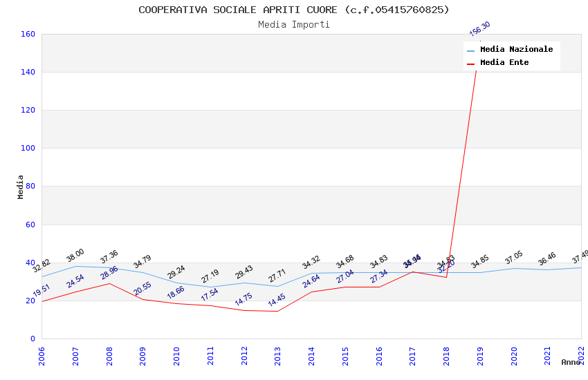Click the x-axis year 2013
Image resolution: width=588 pixels, height=380 pixels.
point(277,356)
